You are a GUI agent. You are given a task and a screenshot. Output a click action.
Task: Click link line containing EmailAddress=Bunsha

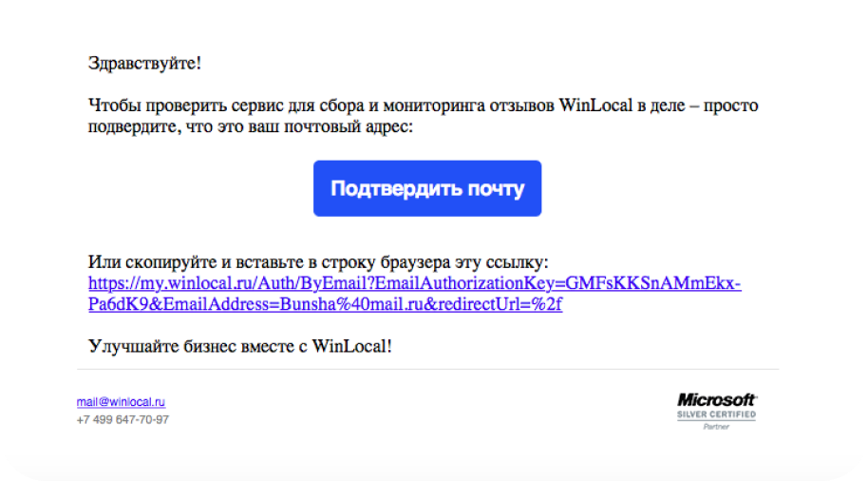pos(325,305)
